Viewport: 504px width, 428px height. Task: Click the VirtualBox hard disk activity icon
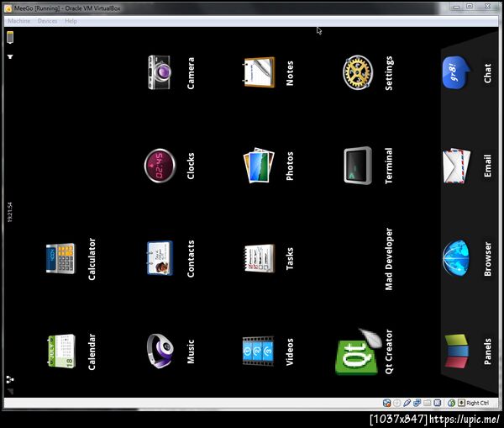point(386,403)
